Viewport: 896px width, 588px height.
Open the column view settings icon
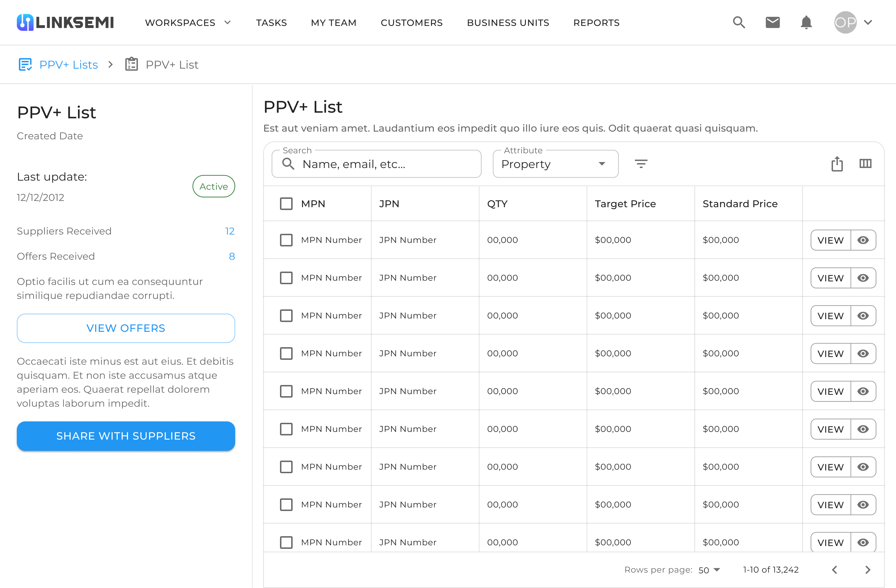[865, 164]
